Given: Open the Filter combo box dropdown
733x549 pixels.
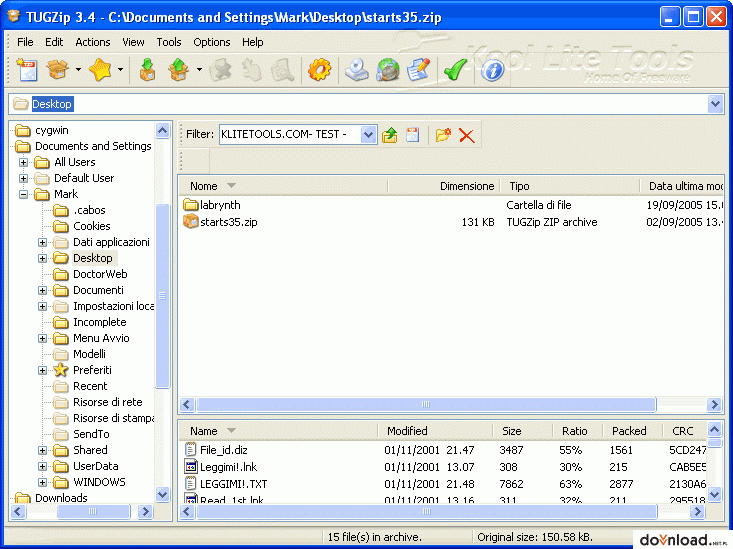Looking at the screenshot, I should click(368, 135).
